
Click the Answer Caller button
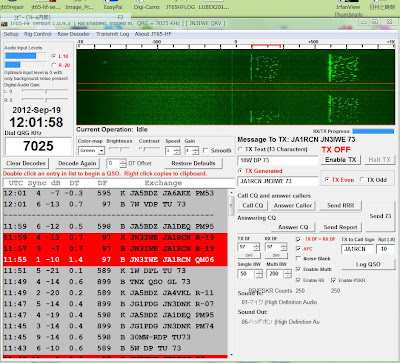click(x=293, y=206)
